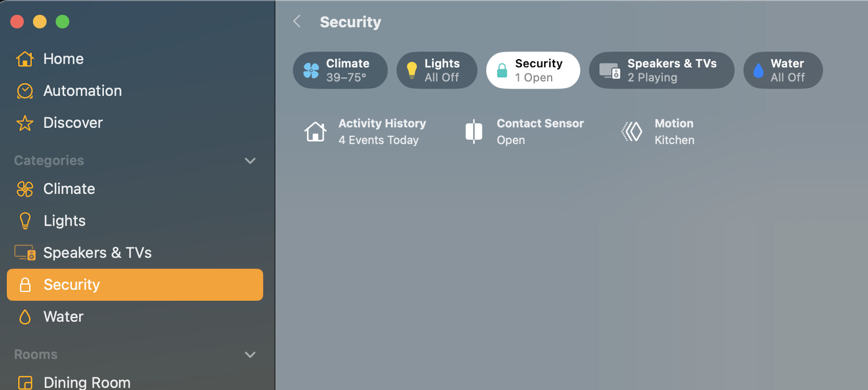Click the Home house icon in sidebar
868x390 pixels.
tap(24, 59)
